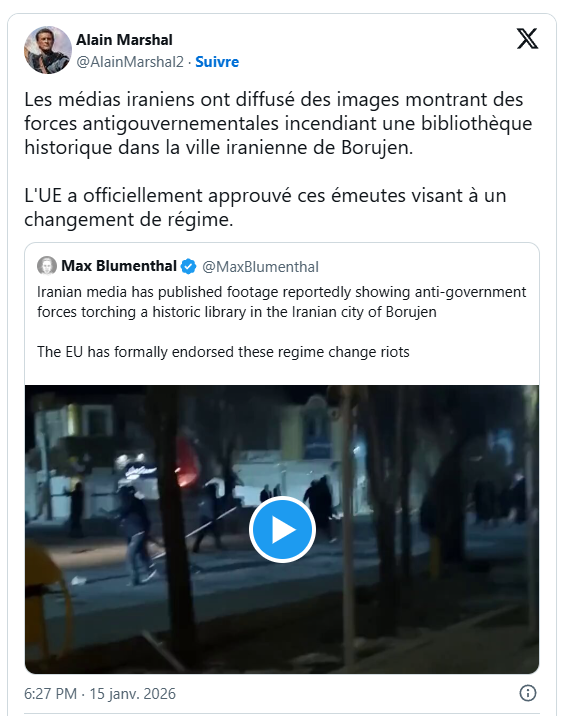The image size is (568, 716).
Task: Click the info circle icon
Action: point(528,693)
